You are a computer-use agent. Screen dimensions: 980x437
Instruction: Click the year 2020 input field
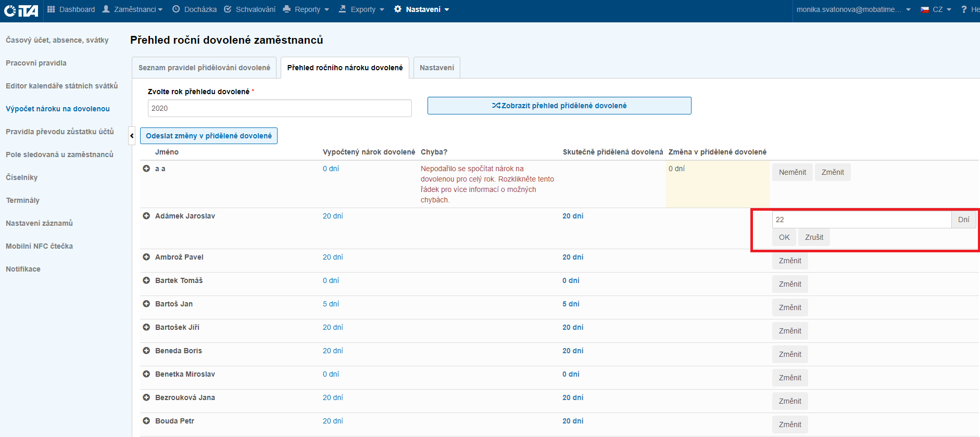(x=280, y=108)
